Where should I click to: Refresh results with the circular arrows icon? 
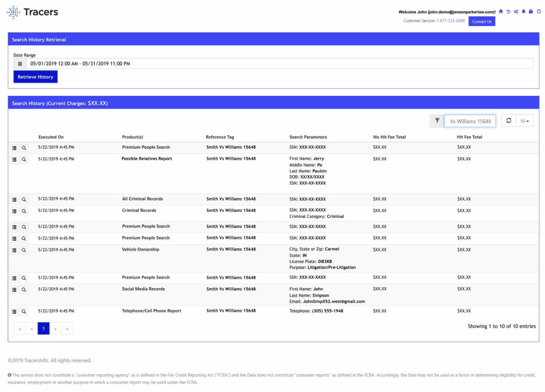509,121
